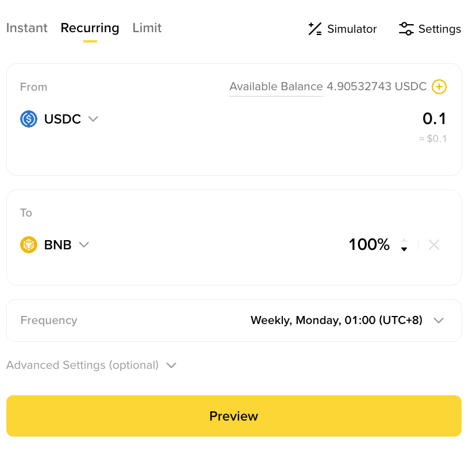Switch to the Instant tab

(x=26, y=28)
